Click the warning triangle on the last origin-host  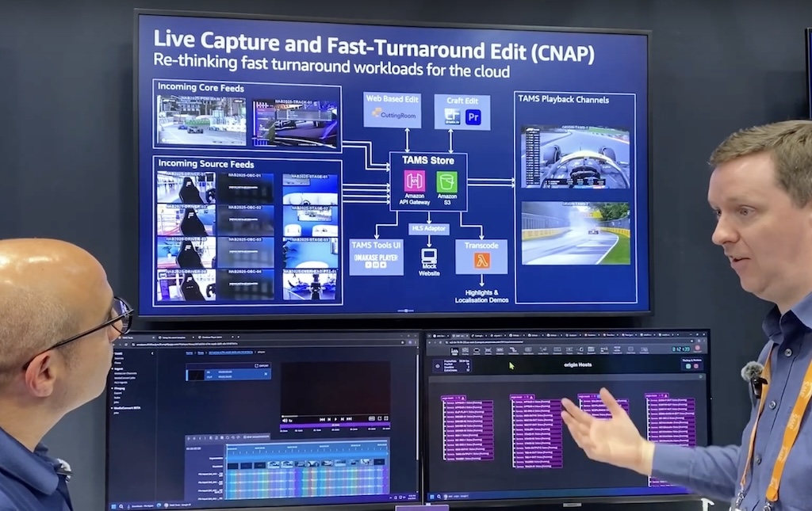coord(665,395)
